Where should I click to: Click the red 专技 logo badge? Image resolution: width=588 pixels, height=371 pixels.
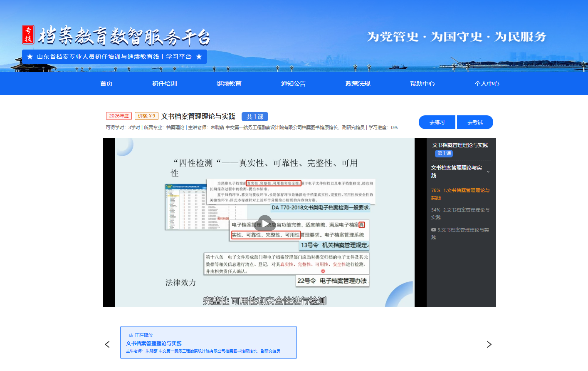pyautogui.click(x=28, y=35)
